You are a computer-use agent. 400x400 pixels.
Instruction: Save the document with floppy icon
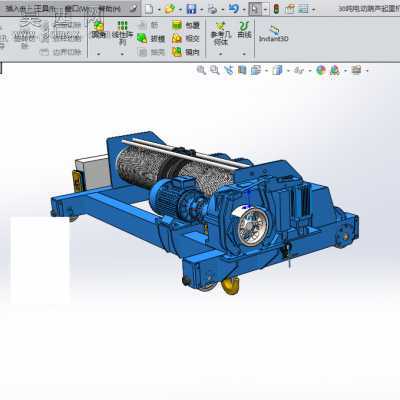(x=191, y=9)
